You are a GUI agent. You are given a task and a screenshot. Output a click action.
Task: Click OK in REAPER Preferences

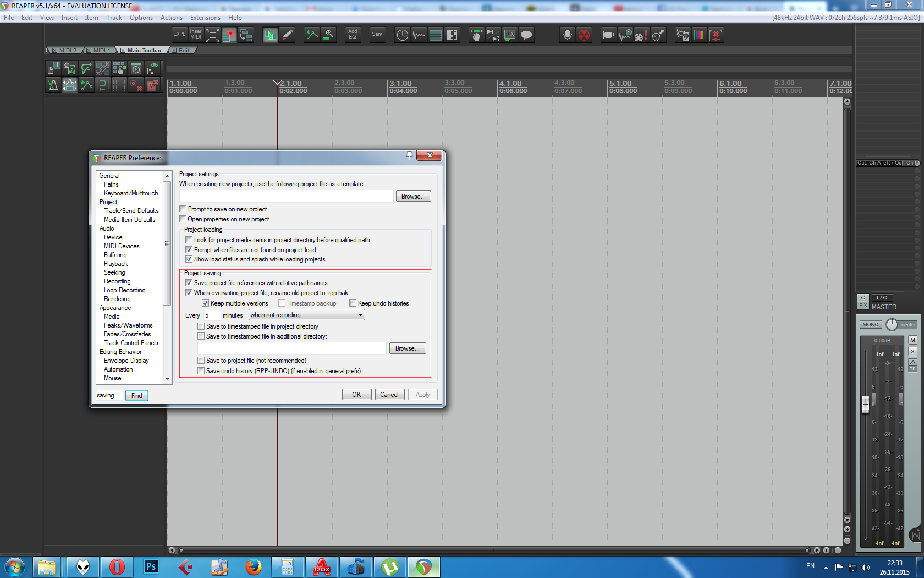click(x=356, y=395)
